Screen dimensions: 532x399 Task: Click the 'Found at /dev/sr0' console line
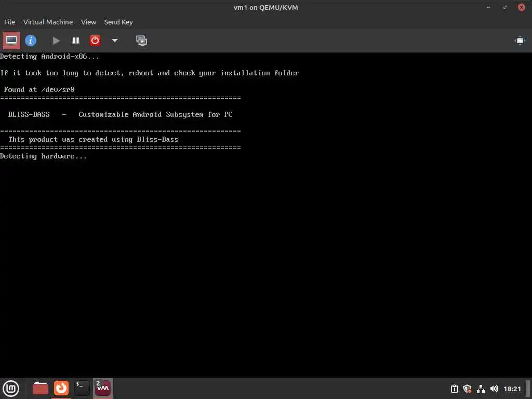(39, 89)
